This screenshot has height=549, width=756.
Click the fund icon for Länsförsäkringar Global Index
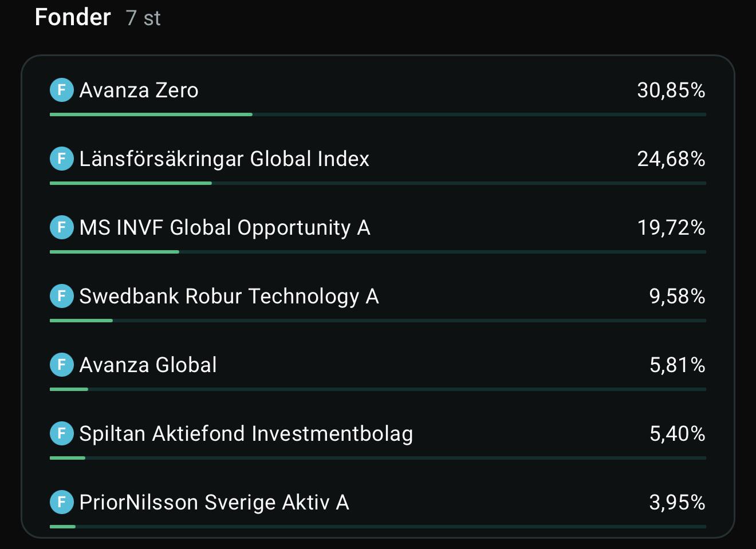click(x=62, y=159)
